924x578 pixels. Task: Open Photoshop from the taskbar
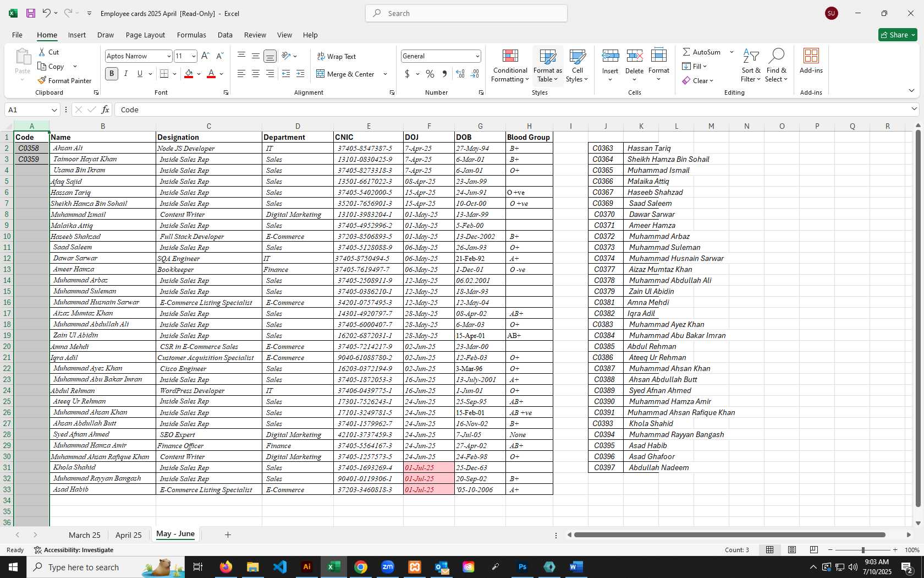[x=522, y=567]
